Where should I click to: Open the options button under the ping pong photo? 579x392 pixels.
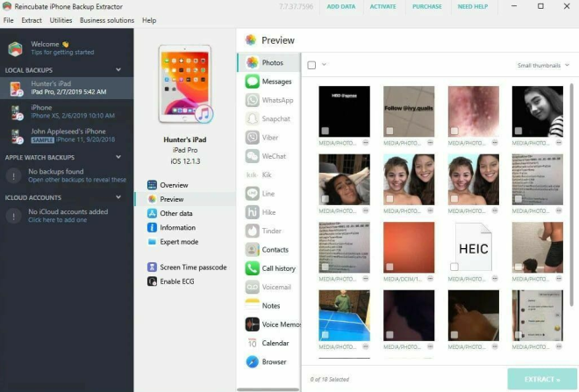[366, 346]
